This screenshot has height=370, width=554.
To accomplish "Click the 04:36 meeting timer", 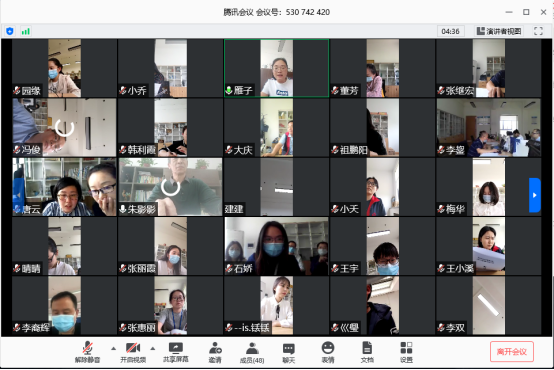I will [450, 31].
